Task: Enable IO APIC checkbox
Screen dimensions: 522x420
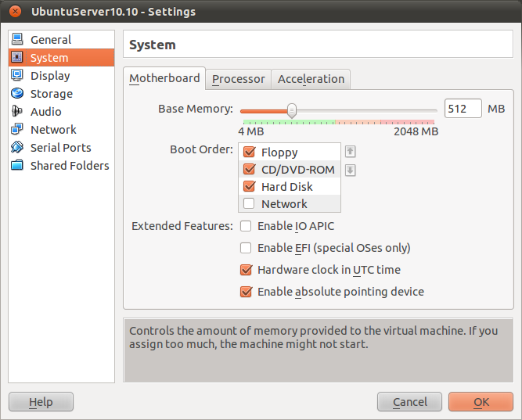Action: [246, 226]
